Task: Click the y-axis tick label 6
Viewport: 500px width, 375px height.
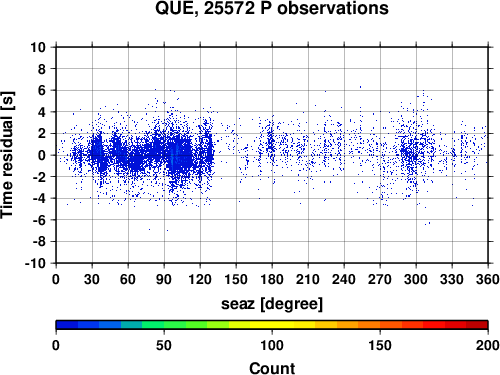Action: click(x=42, y=90)
